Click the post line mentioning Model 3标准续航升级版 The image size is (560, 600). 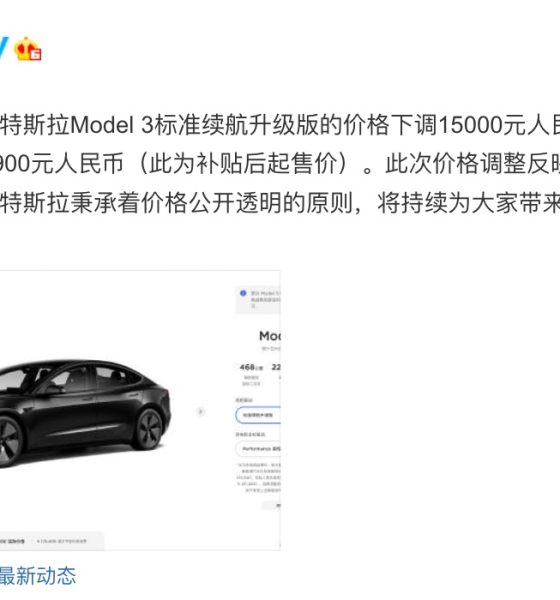click(280, 125)
